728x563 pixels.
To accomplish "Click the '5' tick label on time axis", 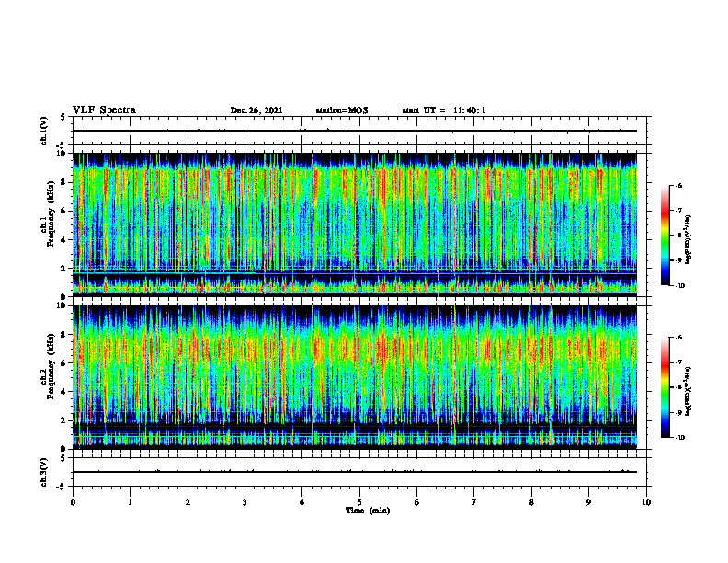I will 359,502.
